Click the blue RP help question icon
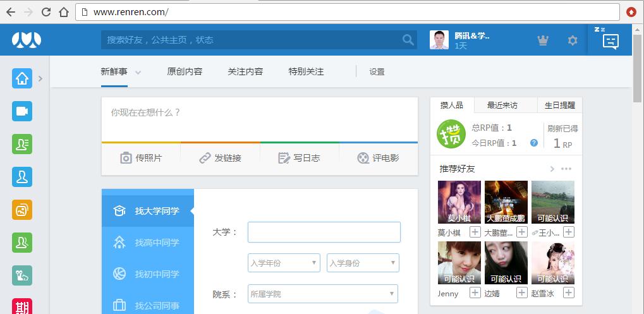Viewport: 644px width, 314px height. [534, 143]
